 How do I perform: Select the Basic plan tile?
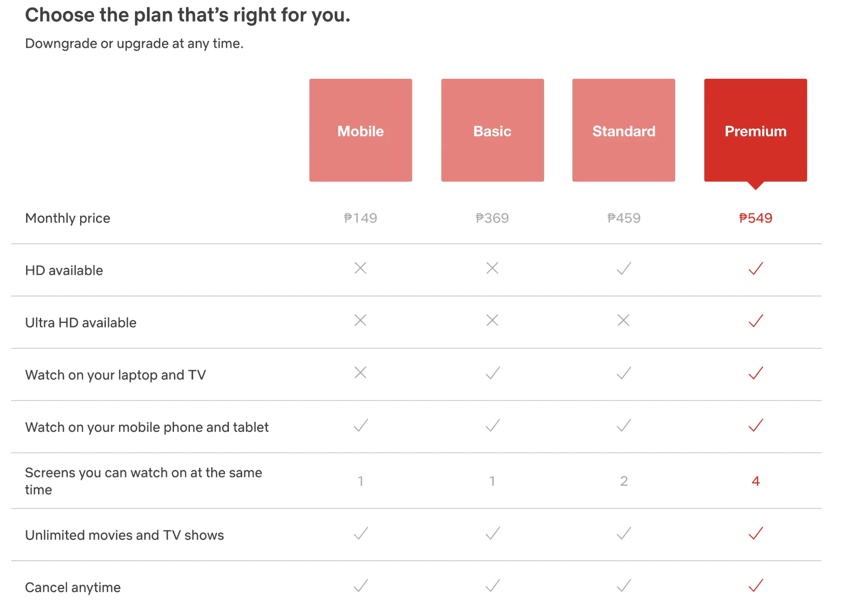point(492,130)
